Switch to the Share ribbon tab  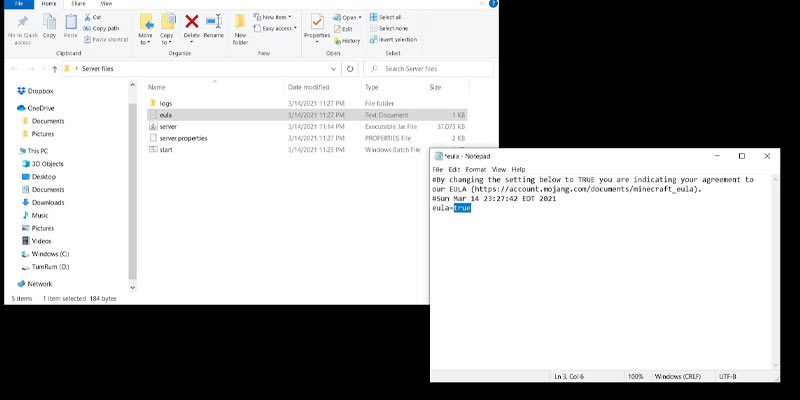79,4
